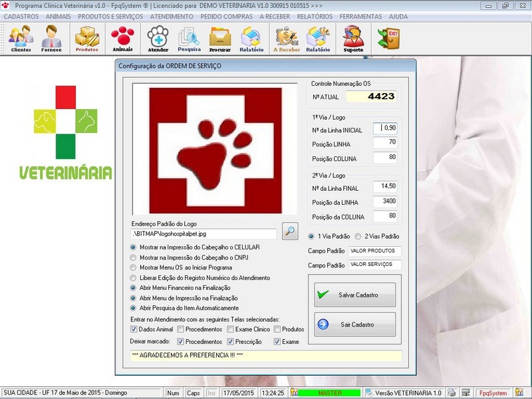Open the RELATÓRIOS menu

(x=315, y=17)
